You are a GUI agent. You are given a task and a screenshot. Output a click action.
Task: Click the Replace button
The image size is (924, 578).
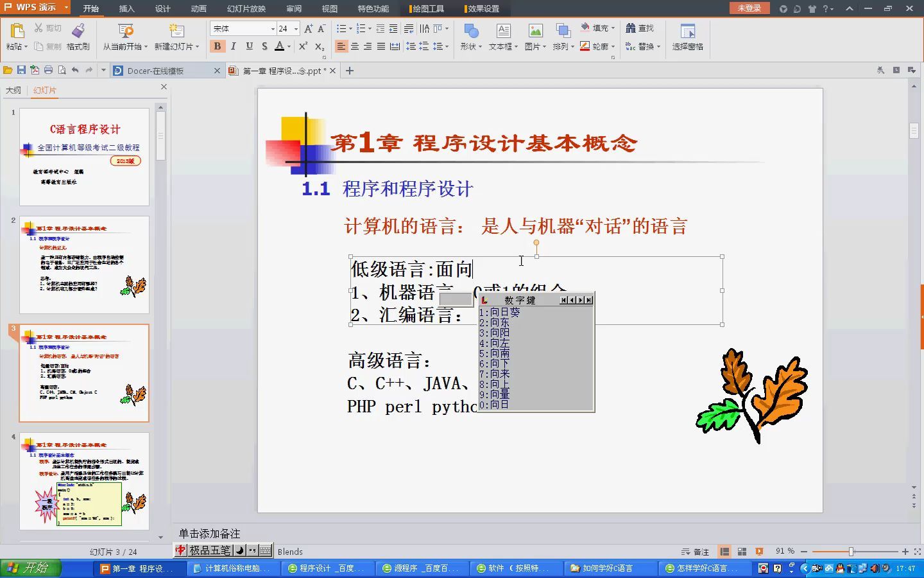coord(642,46)
